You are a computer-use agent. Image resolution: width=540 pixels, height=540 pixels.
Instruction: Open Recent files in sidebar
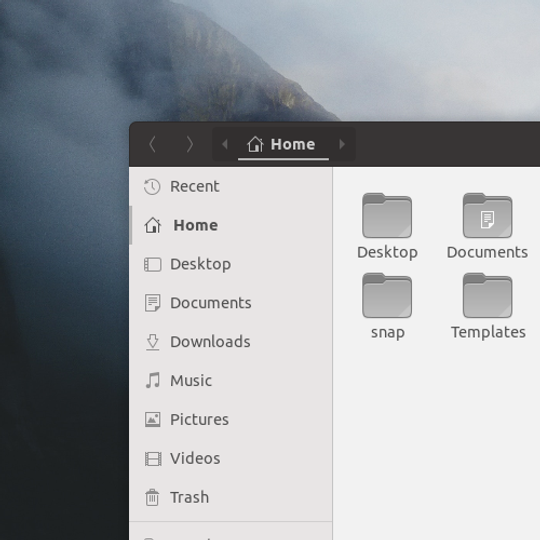click(x=231, y=187)
